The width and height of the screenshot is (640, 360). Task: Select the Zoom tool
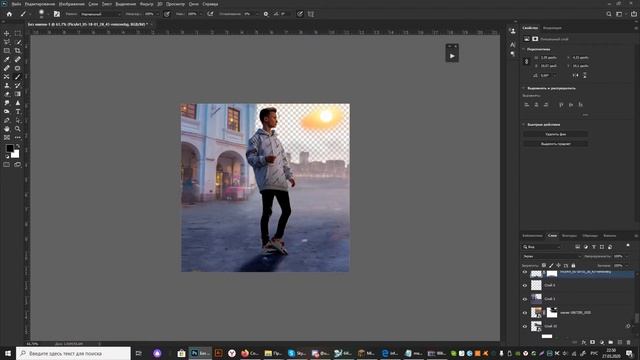tap(18, 129)
